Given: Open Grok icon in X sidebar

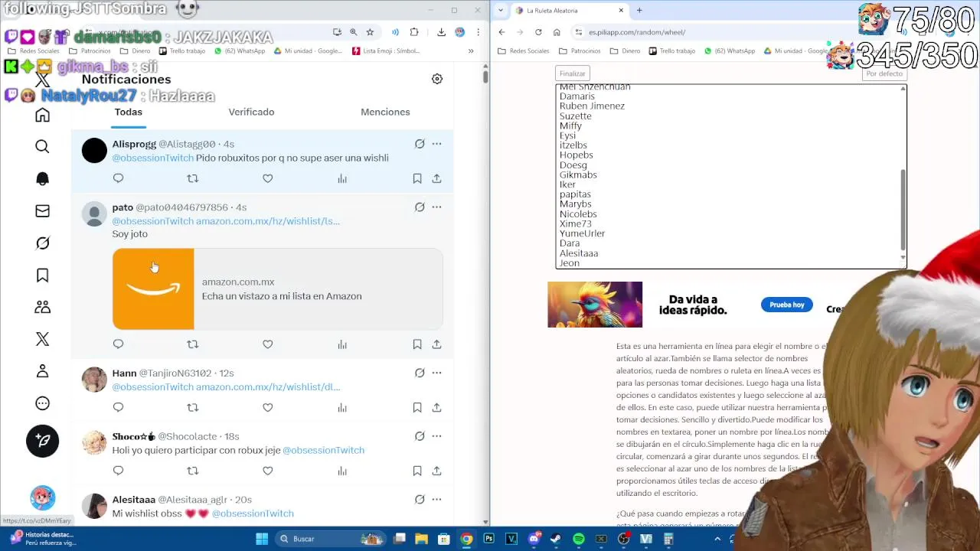Looking at the screenshot, I should (42, 243).
